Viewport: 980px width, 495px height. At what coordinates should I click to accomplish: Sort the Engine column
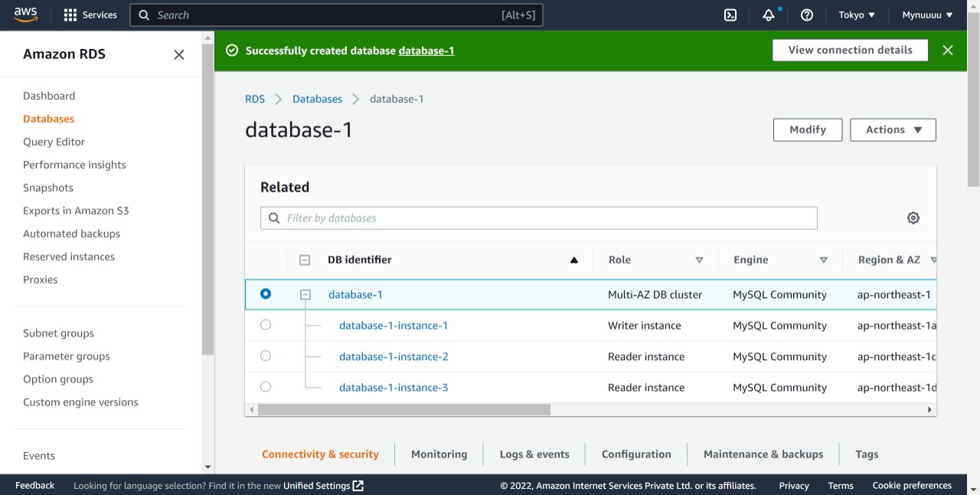(824, 260)
